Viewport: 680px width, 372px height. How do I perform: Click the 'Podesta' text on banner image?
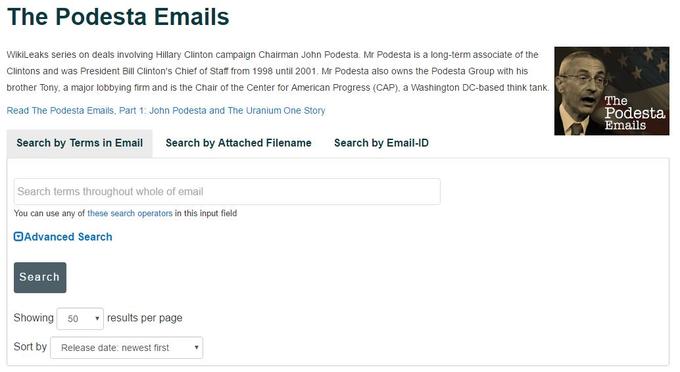(634, 113)
